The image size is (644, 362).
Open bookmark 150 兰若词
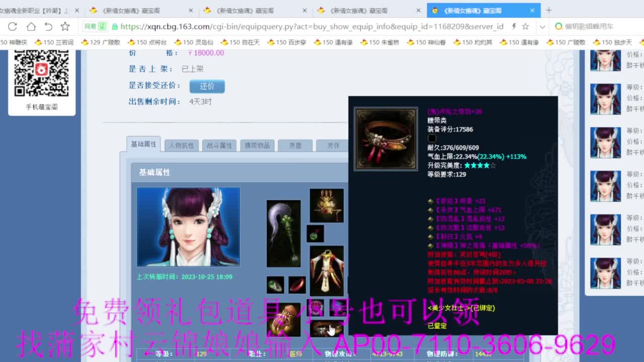[54, 42]
